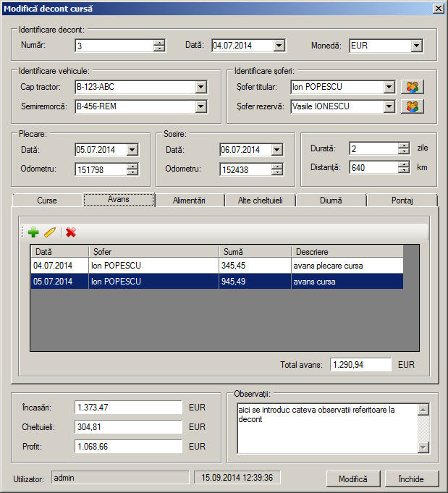Click the Încasări field 1.373,47

(128, 408)
